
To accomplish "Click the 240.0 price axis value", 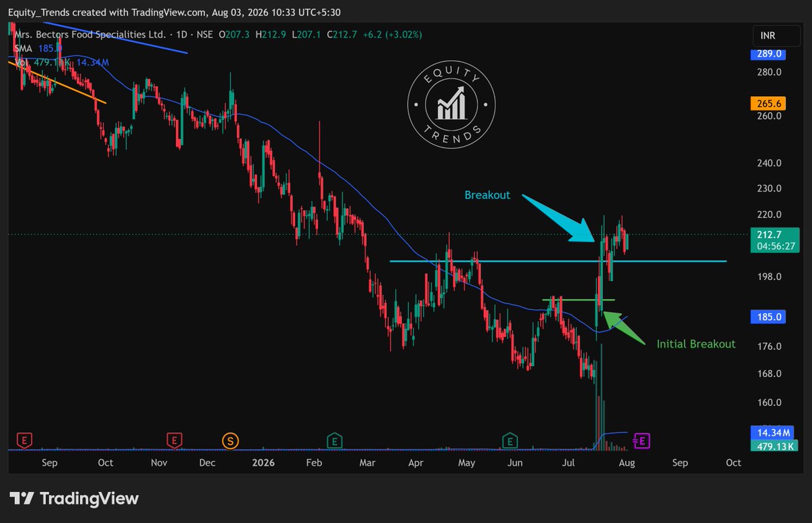I will [x=771, y=163].
